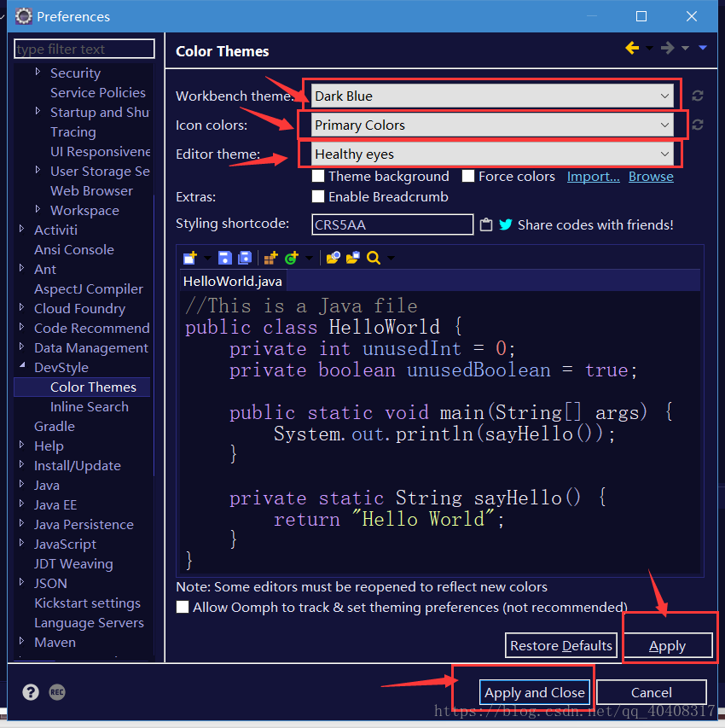
Task: Click the yellow Search magnifier icon
Action: coord(374,258)
